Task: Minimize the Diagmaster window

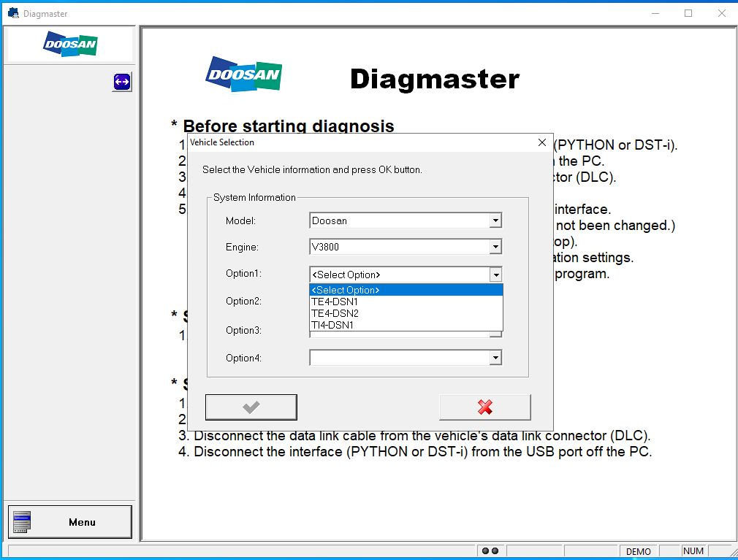Action: pos(655,13)
